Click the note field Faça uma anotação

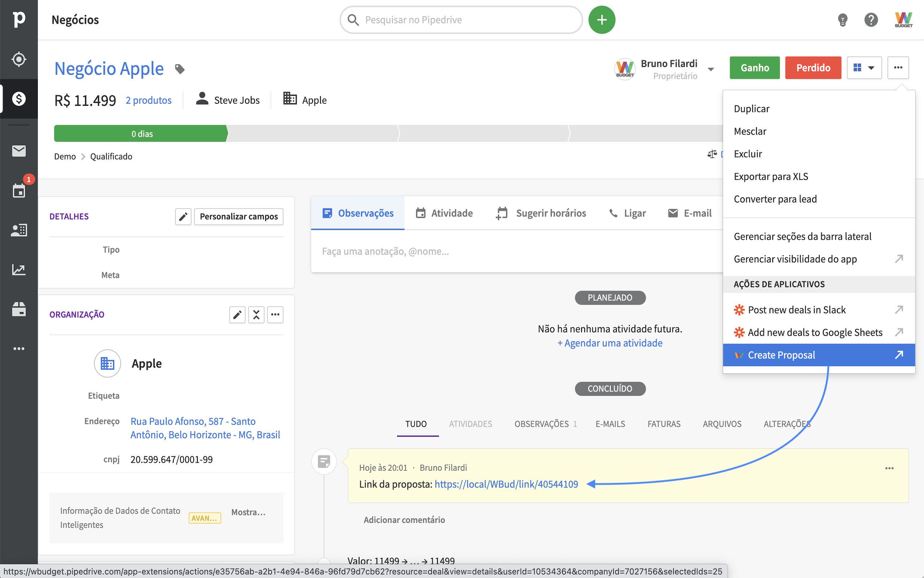pyautogui.click(x=517, y=251)
